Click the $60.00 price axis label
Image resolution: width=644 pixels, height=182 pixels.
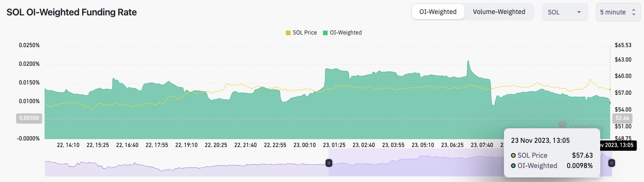(623, 76)
